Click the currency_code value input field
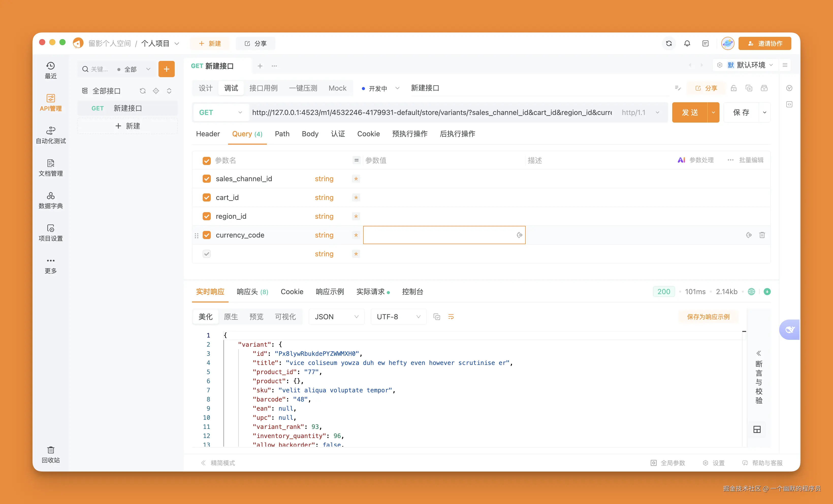833x504 pixels. [x=440, y=235]
